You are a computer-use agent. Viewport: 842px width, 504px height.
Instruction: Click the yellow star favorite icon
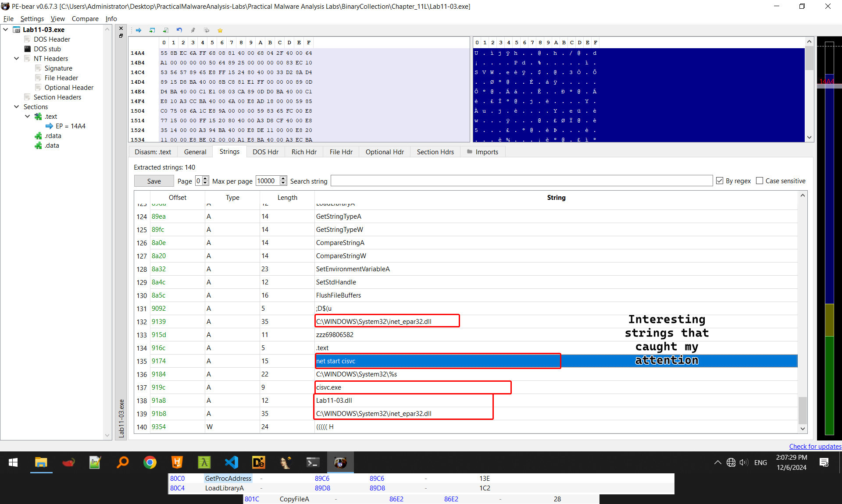(x=220, y=30)
